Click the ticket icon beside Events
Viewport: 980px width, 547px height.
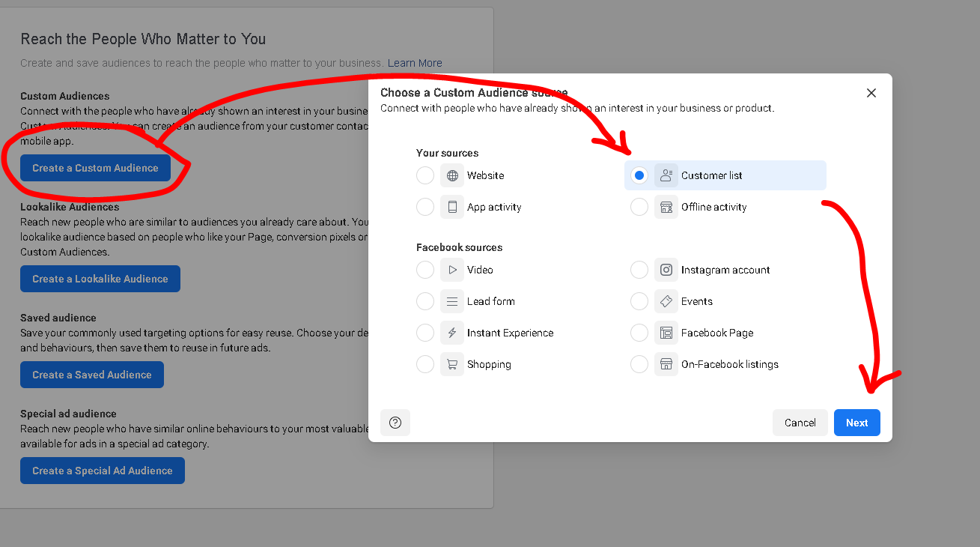click(666, 301)
